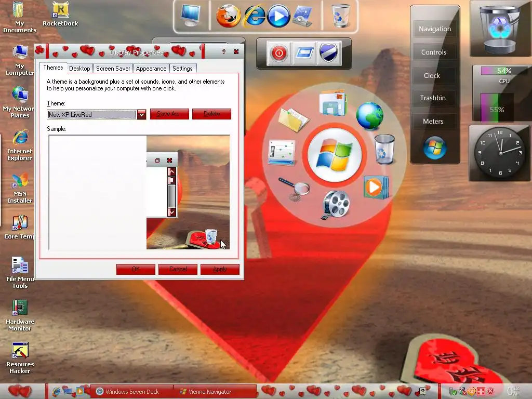
Task: Click central Windows logo orb
Action: pyautogui.click(x=335, y=155)
